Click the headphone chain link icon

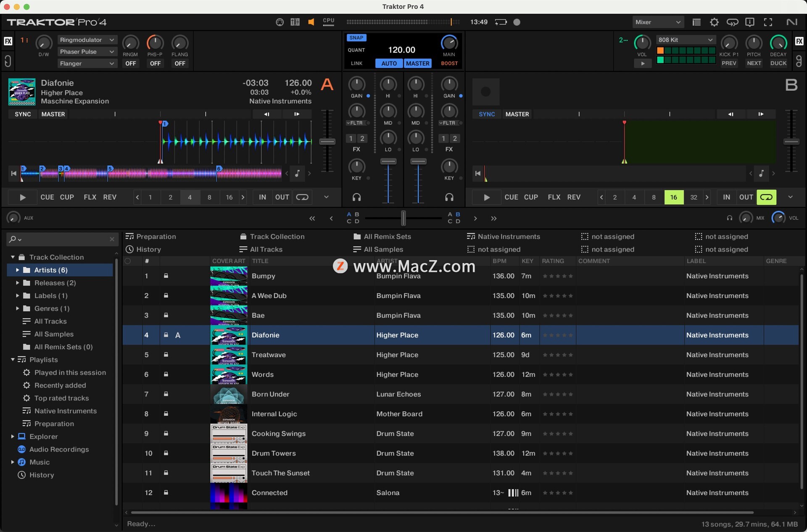tap(733, 22)
